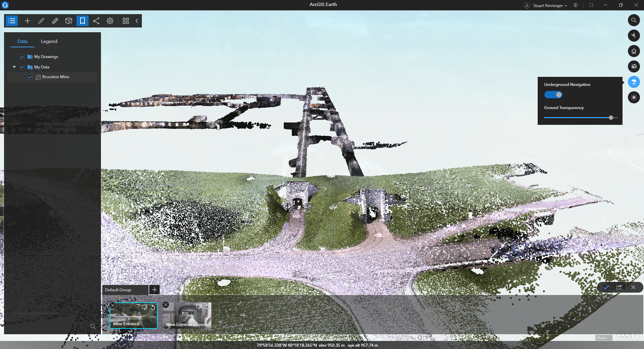
Task: Turn off the Underground Navigation switch
Action: (x=553, y=95)
